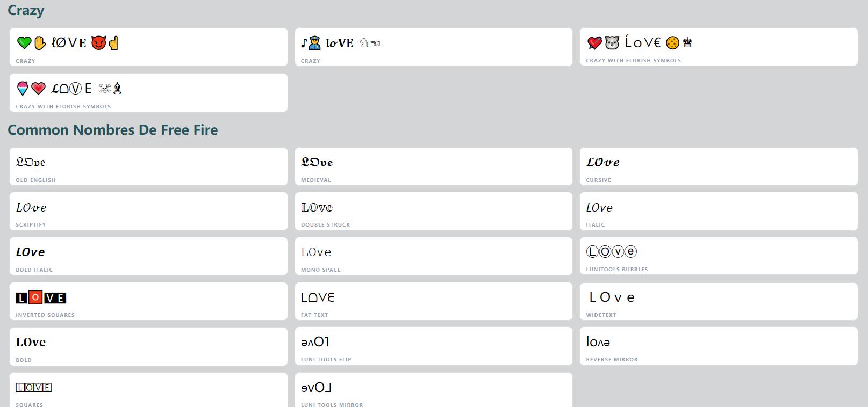Copy the Scriptify LOve style
Image resolution: width=868 pixels, height=407 pixels.
[x=148, y=212]
